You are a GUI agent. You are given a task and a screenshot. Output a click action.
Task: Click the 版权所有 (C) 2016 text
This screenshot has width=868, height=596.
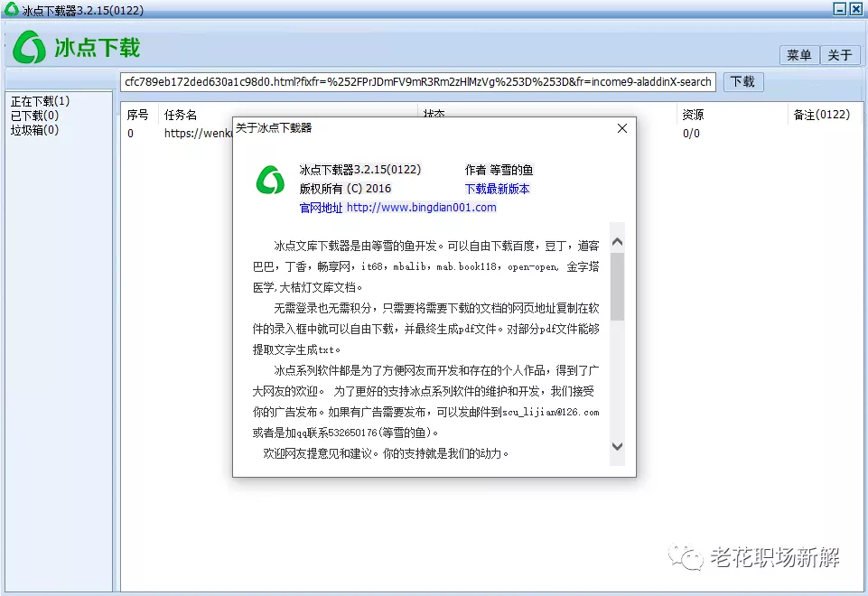tap(345, 189)
